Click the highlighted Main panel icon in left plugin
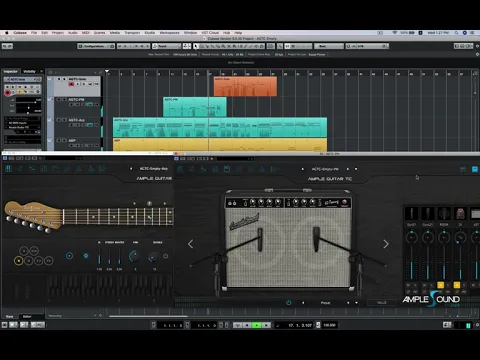Viewport: 480px width, 360px height. click(8, 169)
